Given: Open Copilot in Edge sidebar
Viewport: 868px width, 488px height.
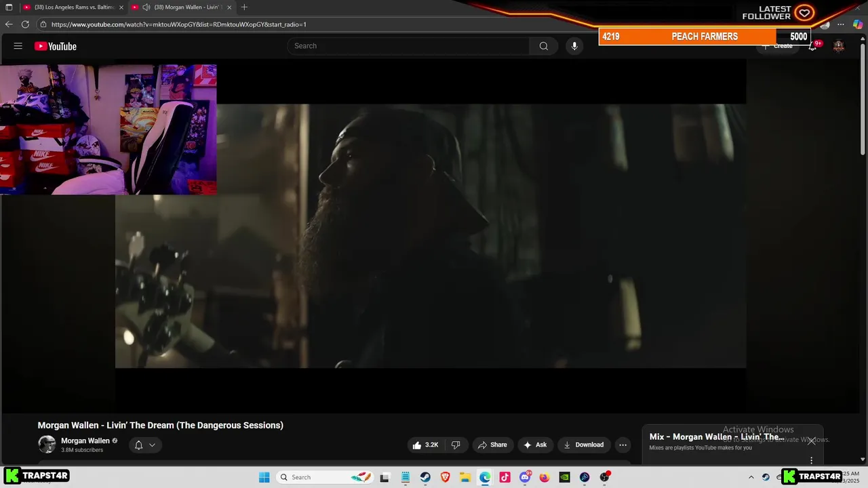Looking at the screenshot, I should [x=858, y=24].
